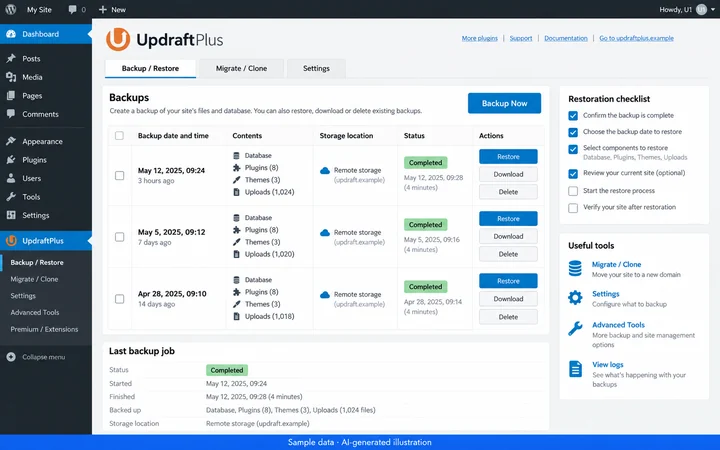Image resolution: width=720 pixels, height=450 pixels.
Task: Check Start the restore process
Action: 573,191
